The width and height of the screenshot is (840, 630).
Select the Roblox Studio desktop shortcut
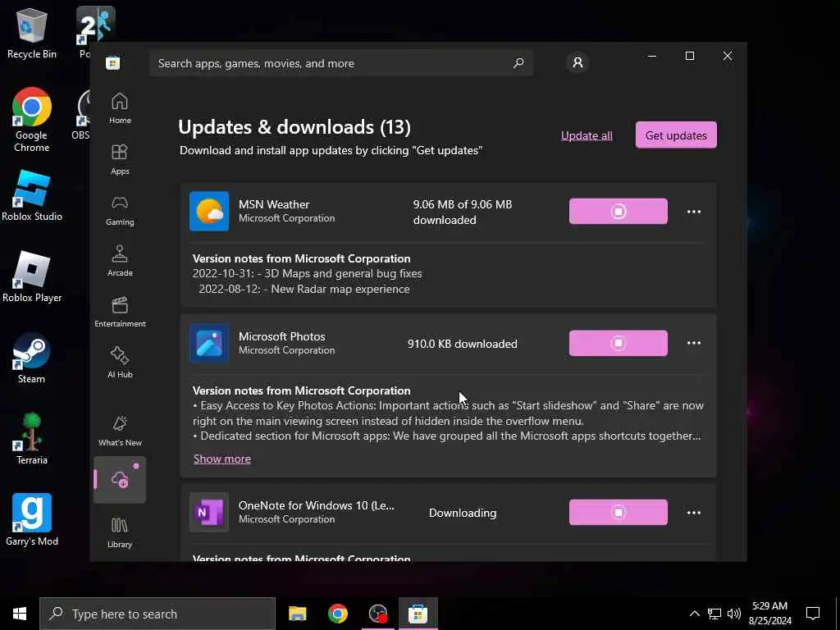pyautogui.click(x=32, y=195)
